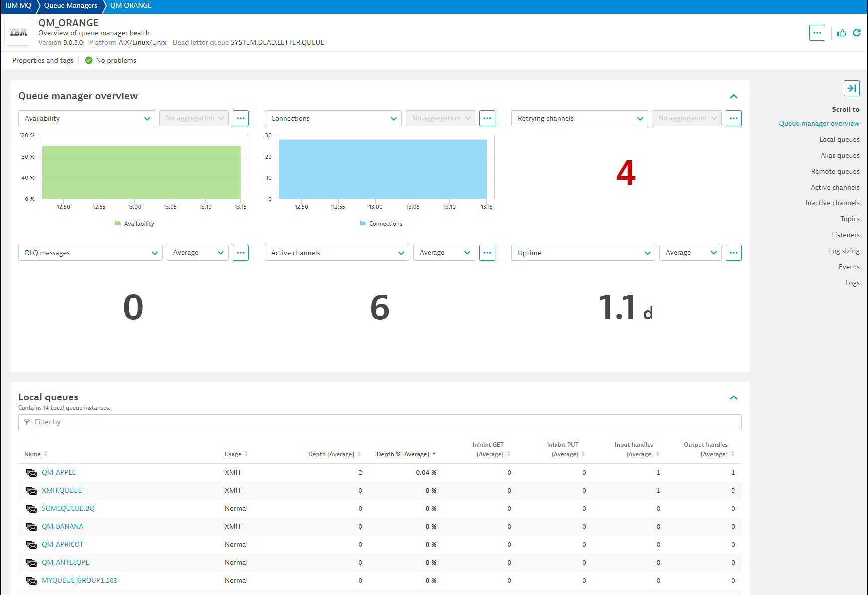This screenshot has height=595, width=868.
Task: Open the Uptime tile options menu
Action: [x=733, y=253]
